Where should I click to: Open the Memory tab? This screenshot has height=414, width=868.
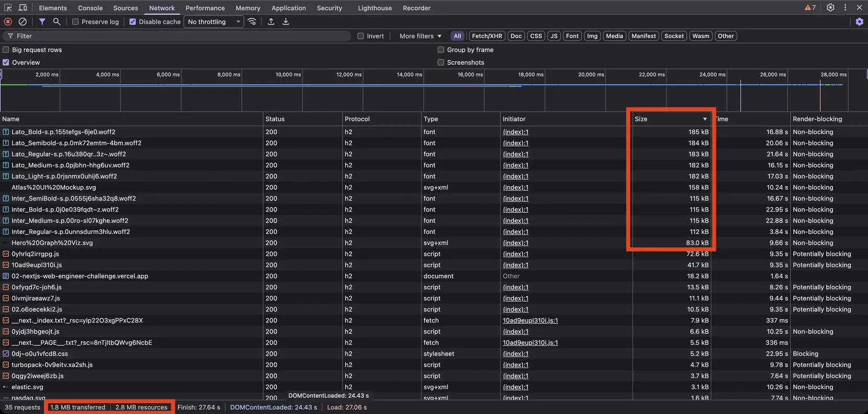click(248, 8)
